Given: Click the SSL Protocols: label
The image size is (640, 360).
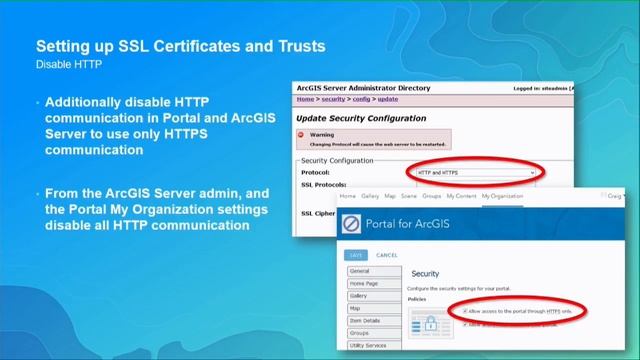Looking at the screenshot, I should click(324, 184).
